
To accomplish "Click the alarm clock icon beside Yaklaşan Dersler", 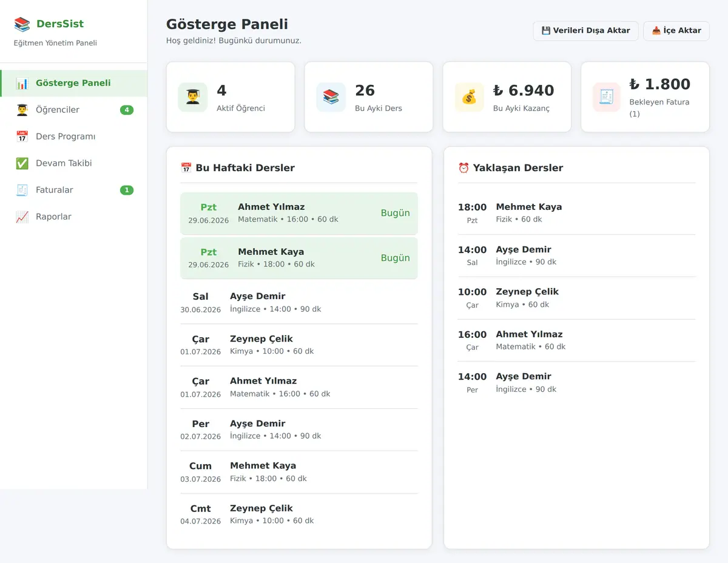I will (464, 168).
